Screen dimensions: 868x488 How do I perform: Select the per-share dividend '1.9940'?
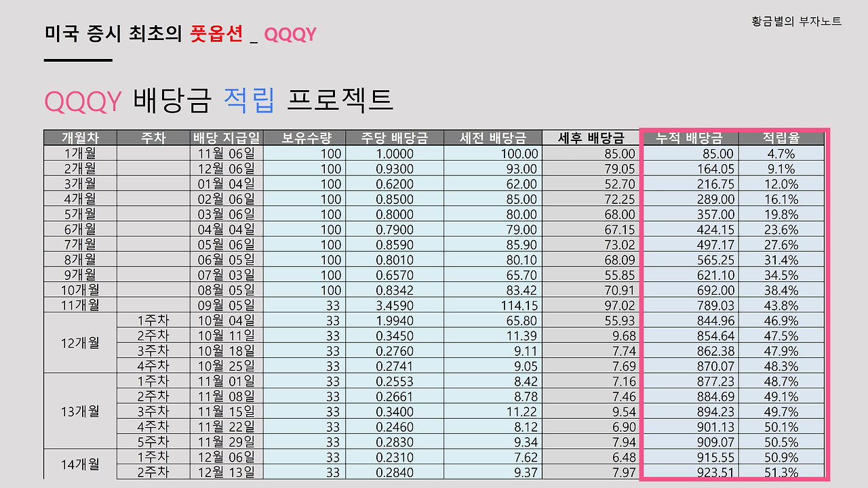tap(395, 321)
